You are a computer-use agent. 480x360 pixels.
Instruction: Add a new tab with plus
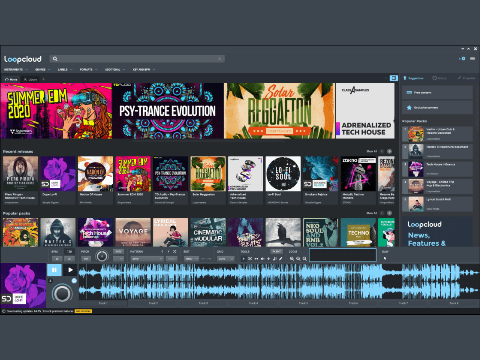click(43, 79)
